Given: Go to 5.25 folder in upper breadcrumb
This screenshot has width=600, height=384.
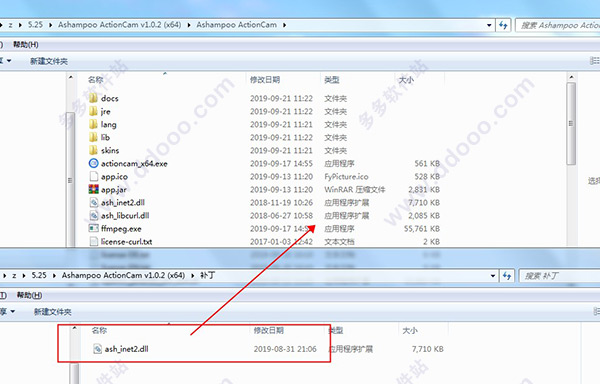Looking at the screenshot, I should tap(35, 25).
